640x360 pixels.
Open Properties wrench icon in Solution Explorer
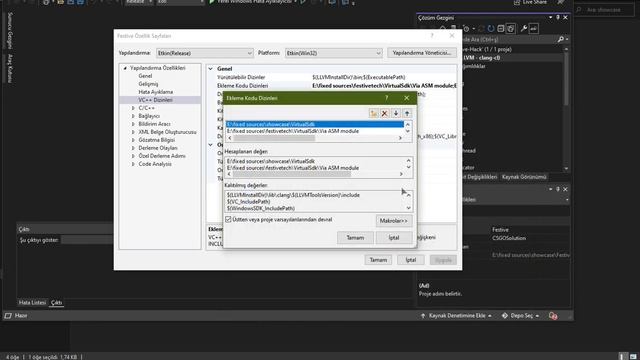[524, 29]
